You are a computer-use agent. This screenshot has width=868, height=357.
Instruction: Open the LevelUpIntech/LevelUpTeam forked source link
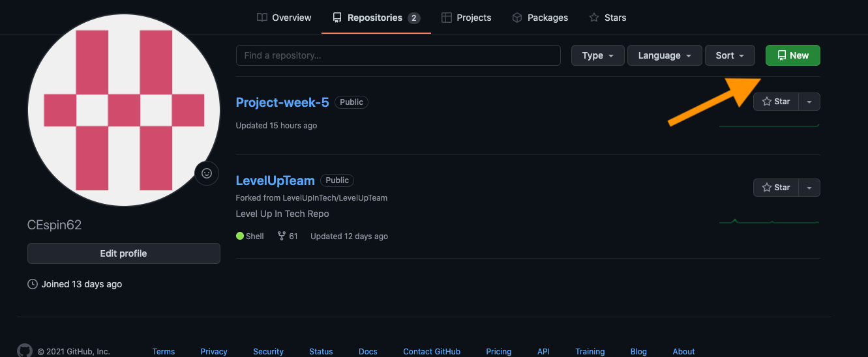[335, 197]
